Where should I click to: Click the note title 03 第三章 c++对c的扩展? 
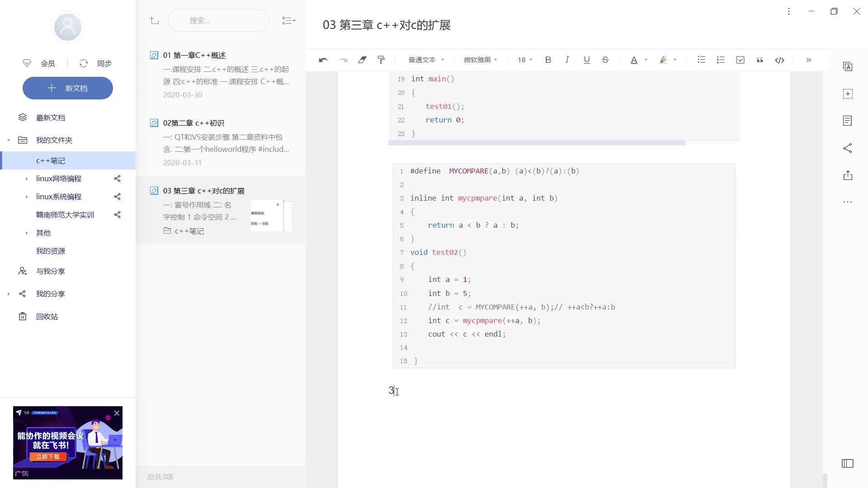[387, 25]
